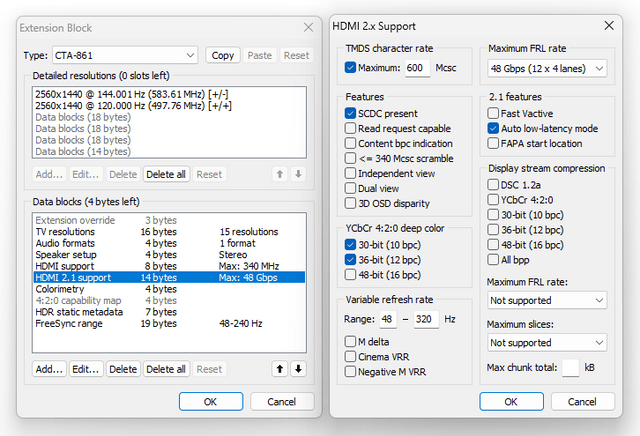Screen dimensions: 640x436
Task: Select Colorimetry data block row
Action: [x=169, y=289]
